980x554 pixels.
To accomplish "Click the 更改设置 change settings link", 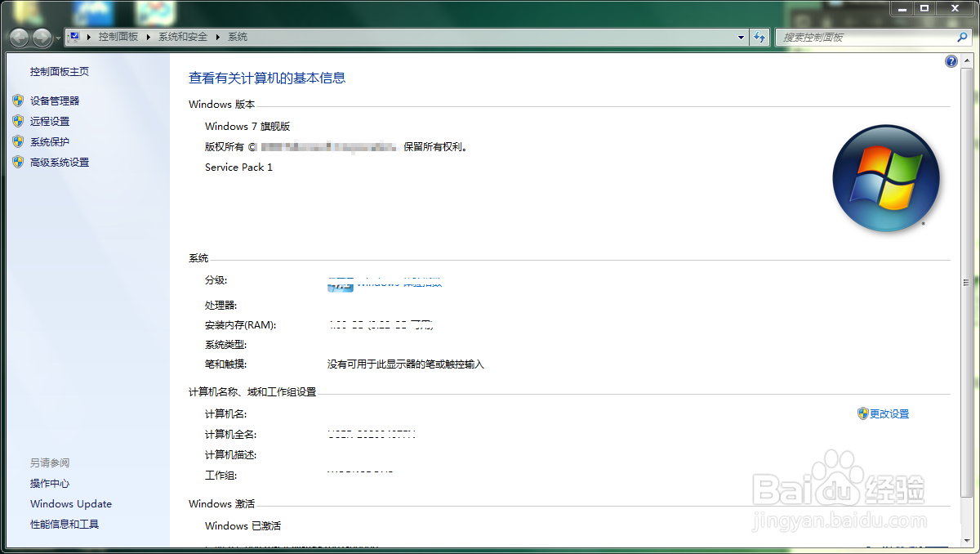I will point(889,413).
